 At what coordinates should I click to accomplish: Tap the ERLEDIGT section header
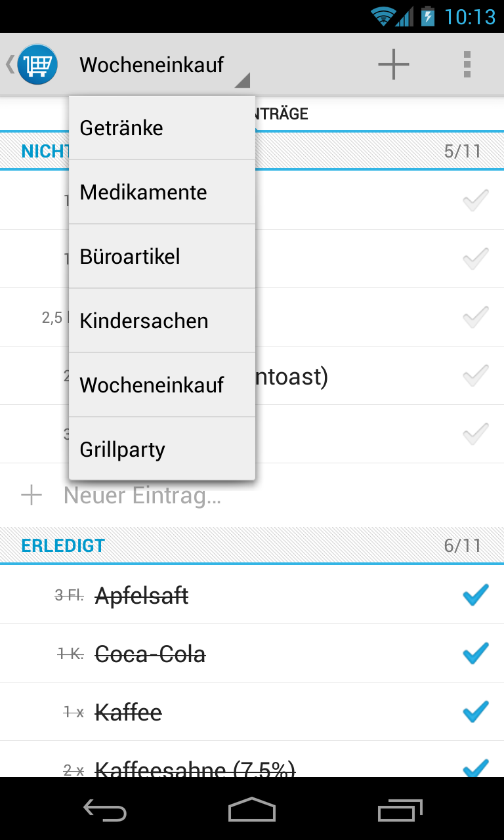[252, 545]
